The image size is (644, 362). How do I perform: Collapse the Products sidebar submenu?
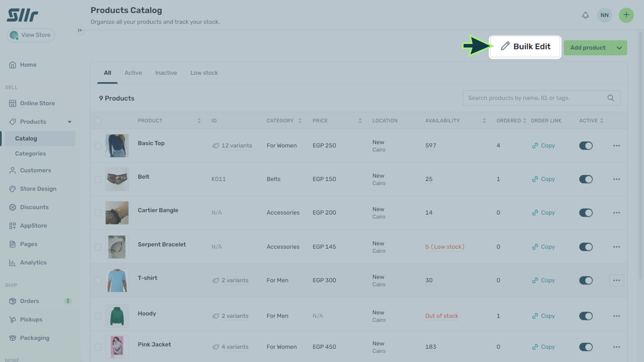pos(69,122)
